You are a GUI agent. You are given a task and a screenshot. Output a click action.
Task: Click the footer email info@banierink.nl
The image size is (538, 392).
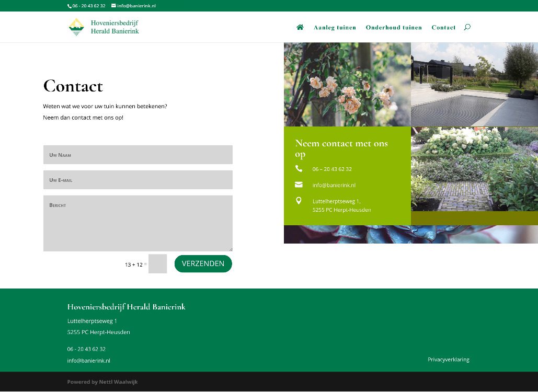coord(88,361)
